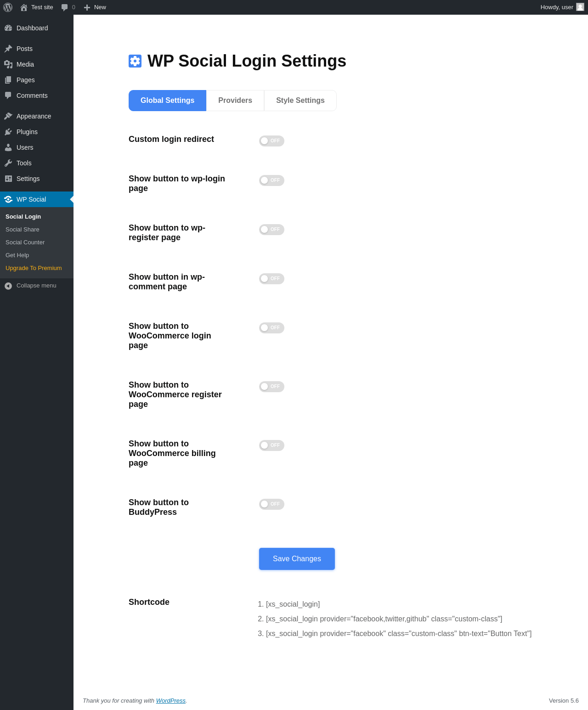
Task: Toggle Show button to WooCommerce billing page
Action: tap(271, 445)
